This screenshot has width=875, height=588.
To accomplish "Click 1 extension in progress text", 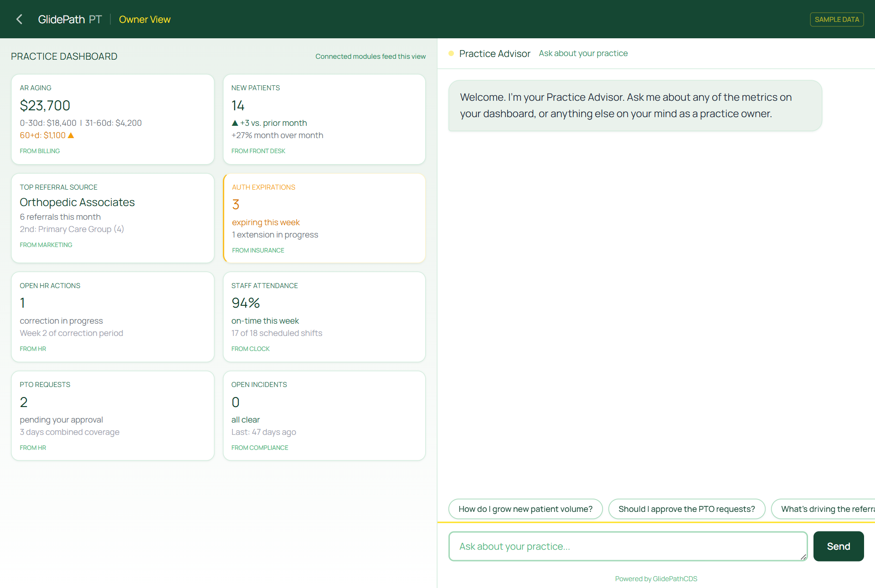I will click(275, 235).
